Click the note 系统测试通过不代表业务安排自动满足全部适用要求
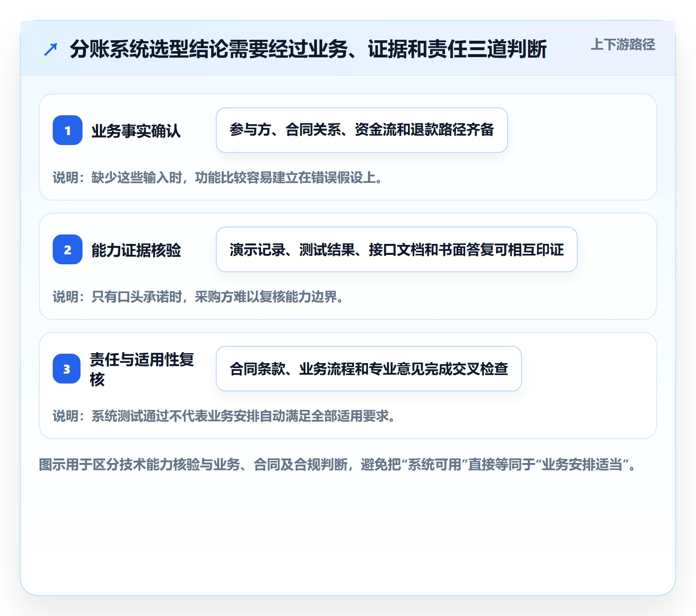The height and width of the screenshot is (616, 696). (224, 416)
